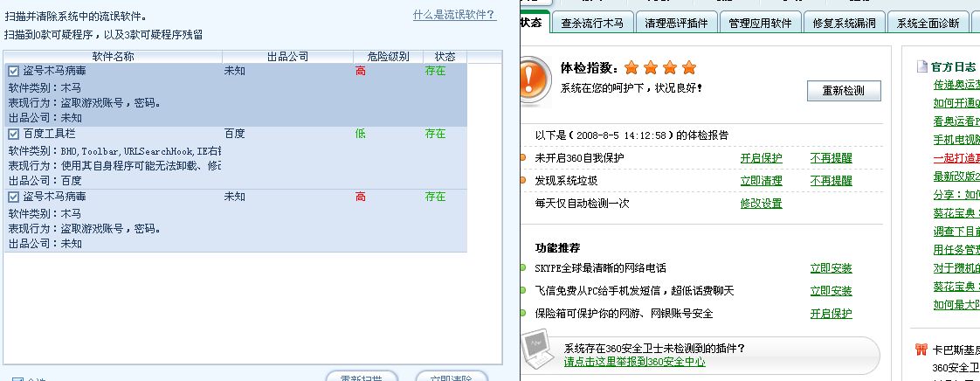Open the 传递奥运 log link

(957, 85)
